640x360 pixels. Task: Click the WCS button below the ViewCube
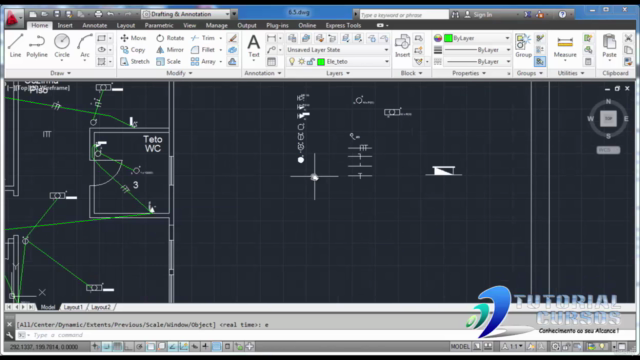pos(608,150)
